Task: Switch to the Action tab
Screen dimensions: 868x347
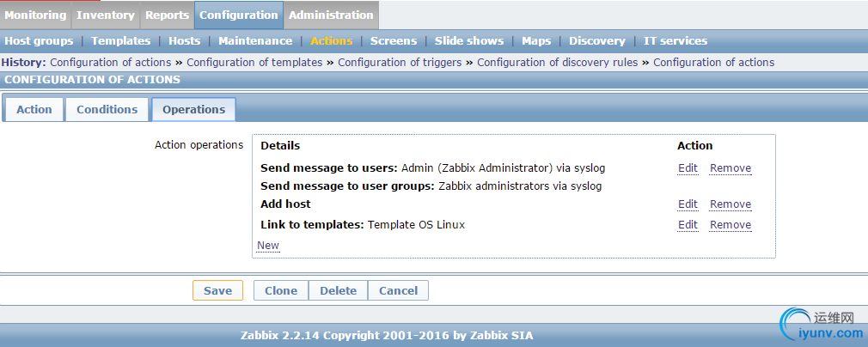Action: 34,109
